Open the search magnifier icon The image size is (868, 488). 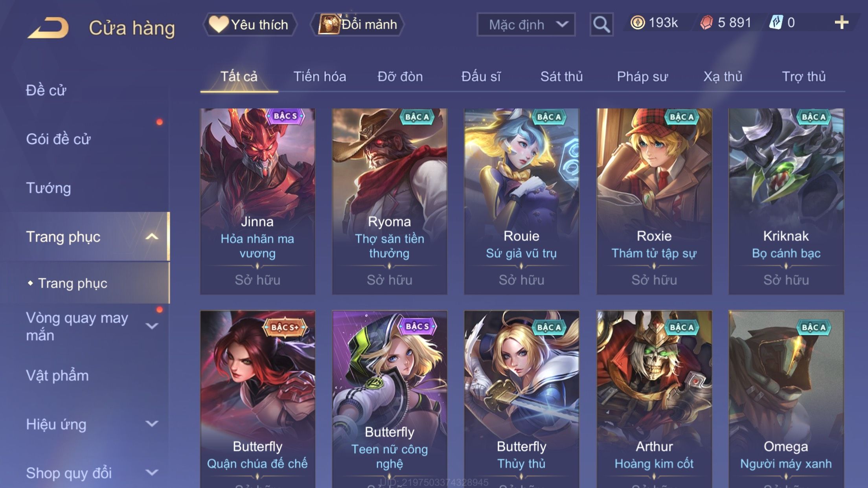pos(601,24)
